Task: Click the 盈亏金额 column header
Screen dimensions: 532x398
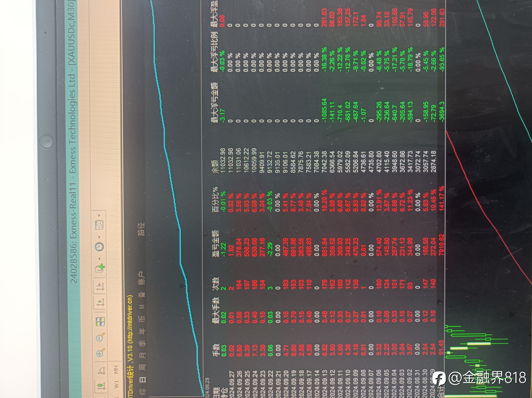Action: 215,244
